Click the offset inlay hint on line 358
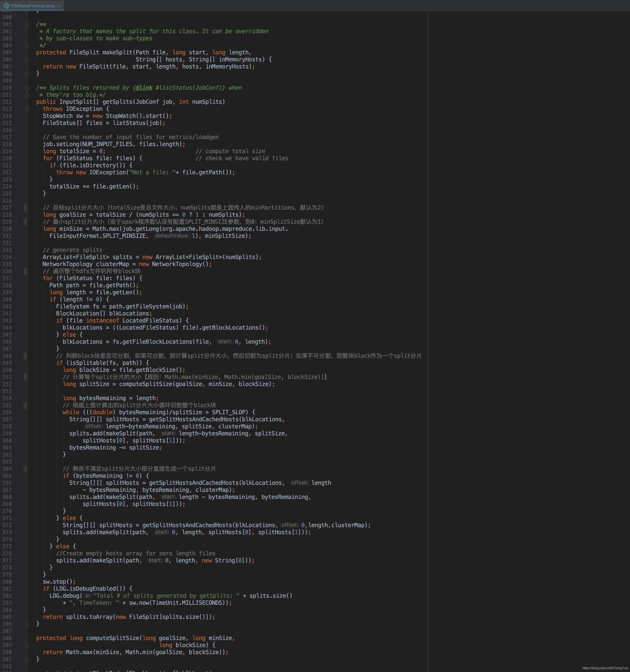630x672 pixels. coord(94,426)
